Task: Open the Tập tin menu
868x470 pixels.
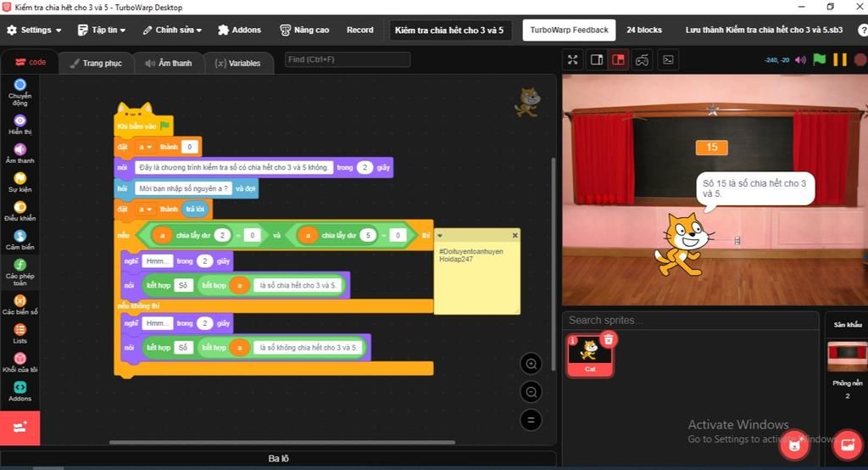Action: 102,30
